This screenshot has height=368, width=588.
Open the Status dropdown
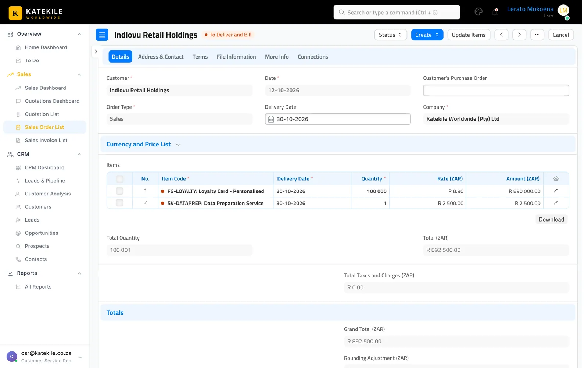391,35
